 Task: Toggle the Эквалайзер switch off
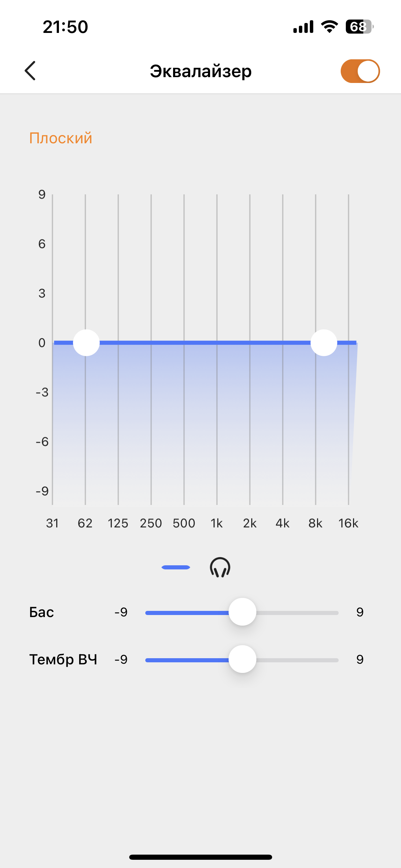360,71
